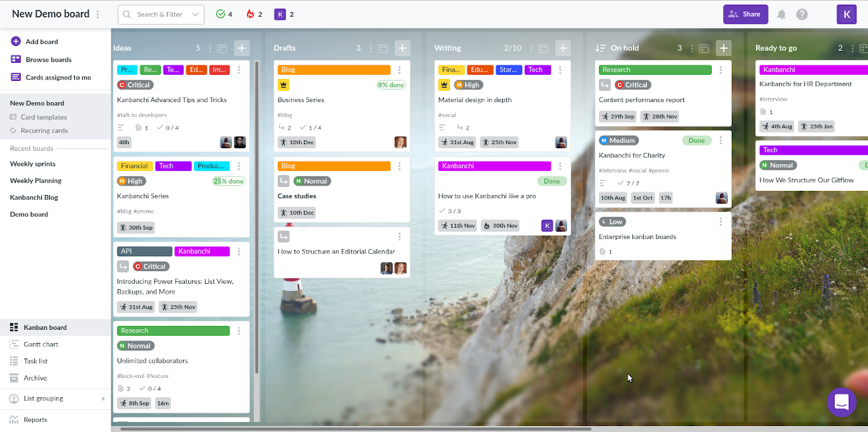Screen dimensions: 868x432
Task: Click checklist 7 / 7 on Kanbanchi for Charity
Action: click(628, 183)
